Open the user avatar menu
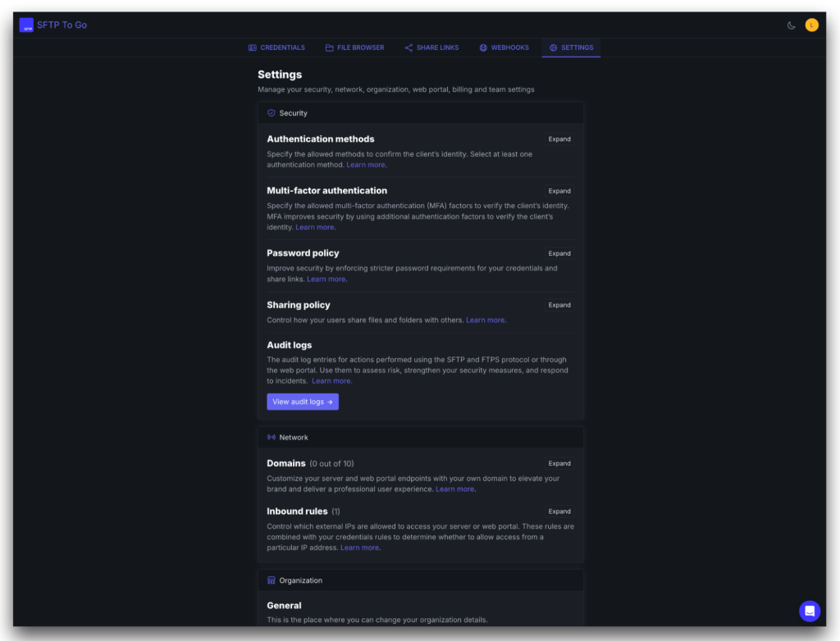The image size is (840, 641). (x=811, y=25)
